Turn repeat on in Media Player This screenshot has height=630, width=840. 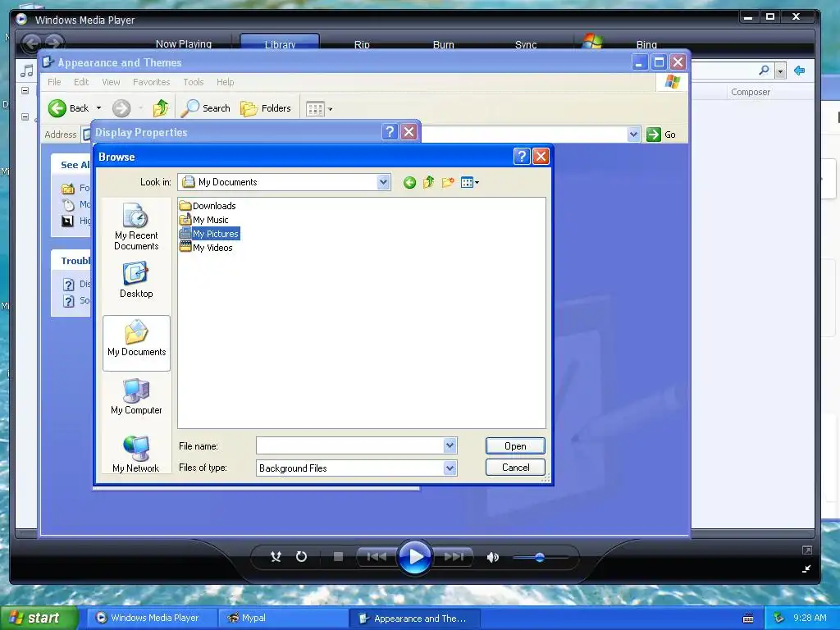[x=302, y=557]
